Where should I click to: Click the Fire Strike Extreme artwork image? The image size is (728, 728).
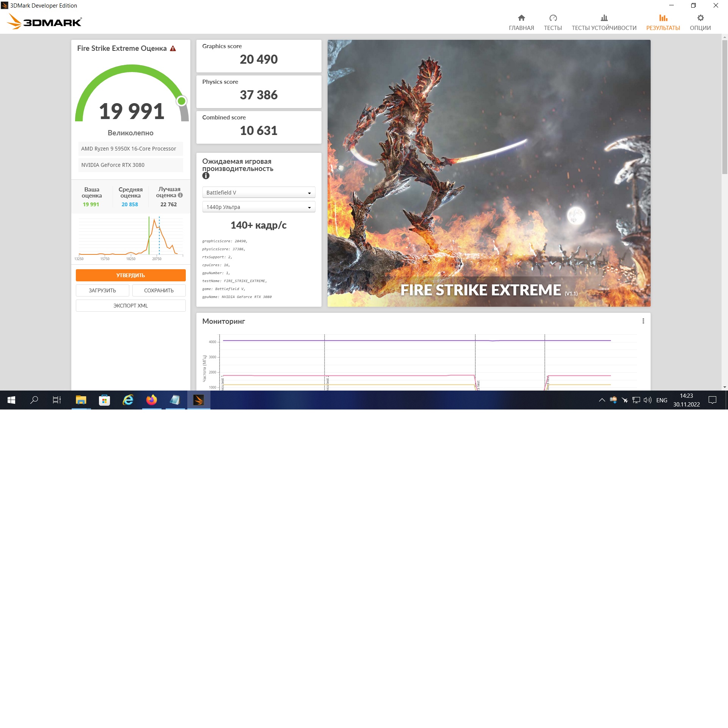[489, 173]
